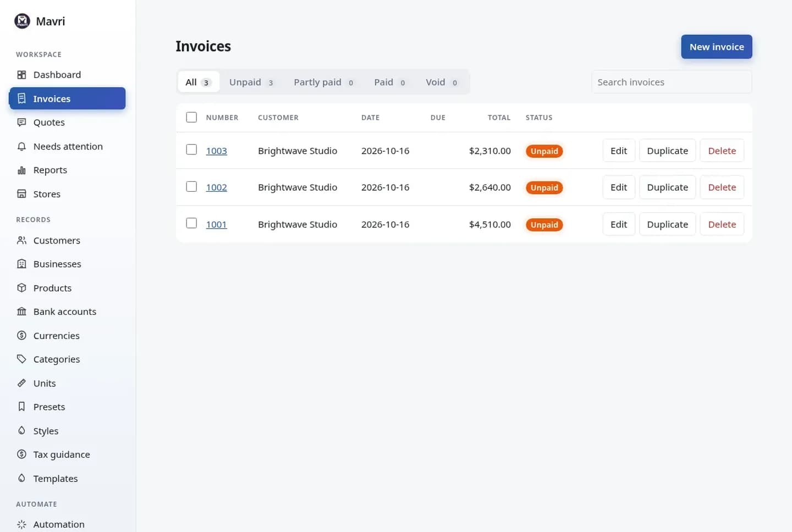Click the Needs attention bell icon
792x532 pixels.
click(21, 146)
